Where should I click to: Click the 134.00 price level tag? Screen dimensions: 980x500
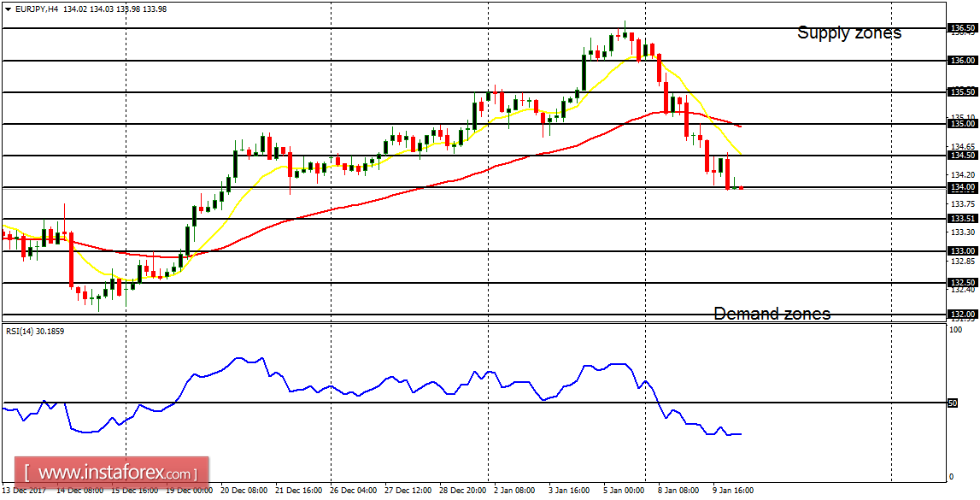[964, 186]
